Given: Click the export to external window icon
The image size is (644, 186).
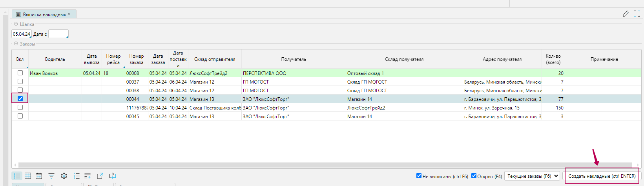Looking at the screenshot, I should click(100, 176).
